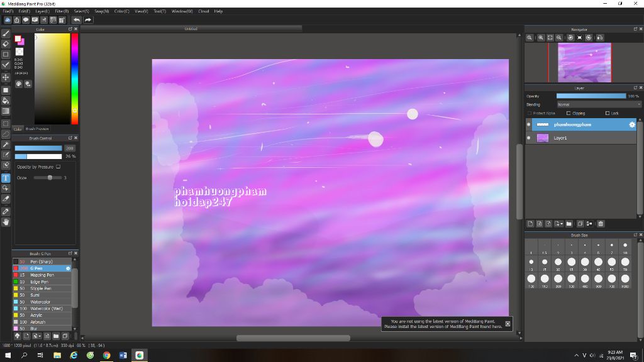Image resolution: width=644 pixels, height=362 pixels.
Task: Open the Select menu
Action: click(81, 11)
